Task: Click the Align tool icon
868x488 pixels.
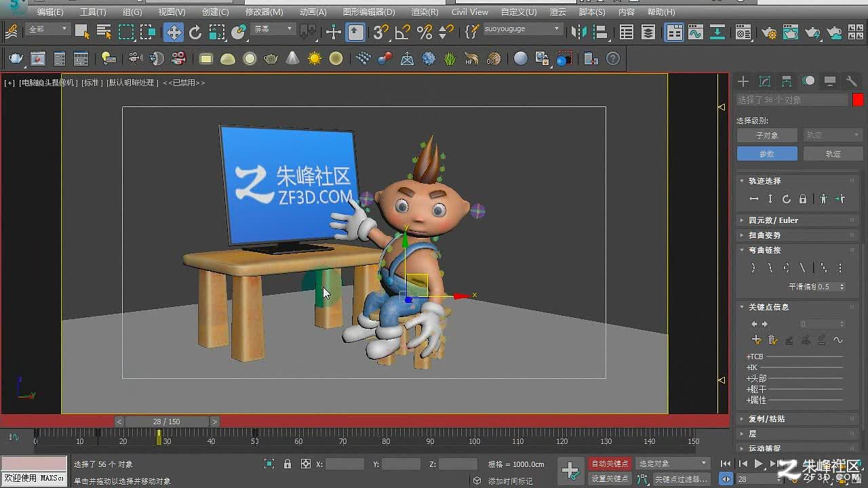Action: pos(599,32)
